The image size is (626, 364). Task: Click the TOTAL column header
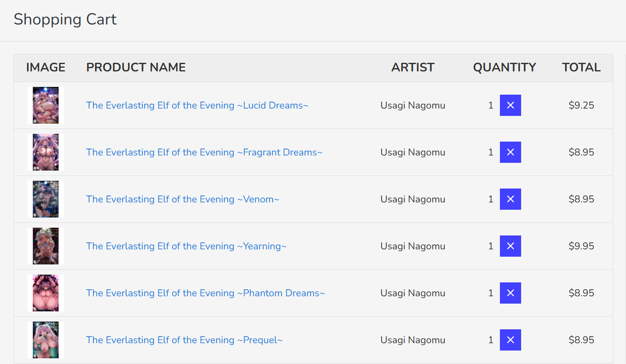581,67
